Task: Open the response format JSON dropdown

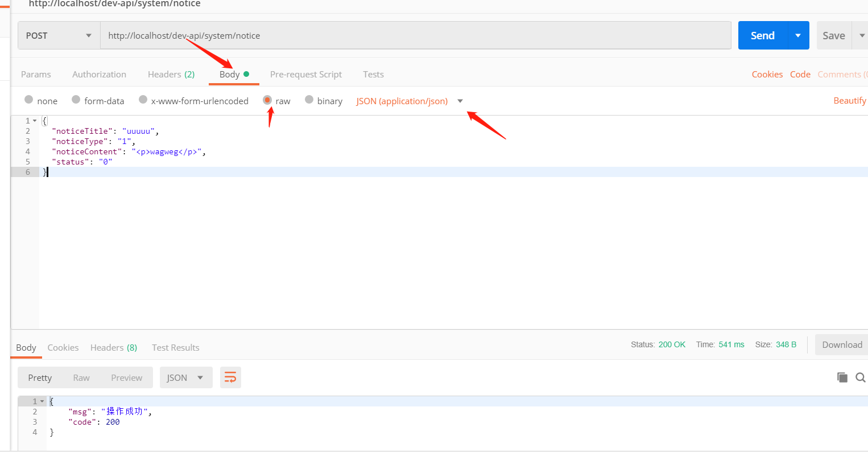Action: (185, 377)
